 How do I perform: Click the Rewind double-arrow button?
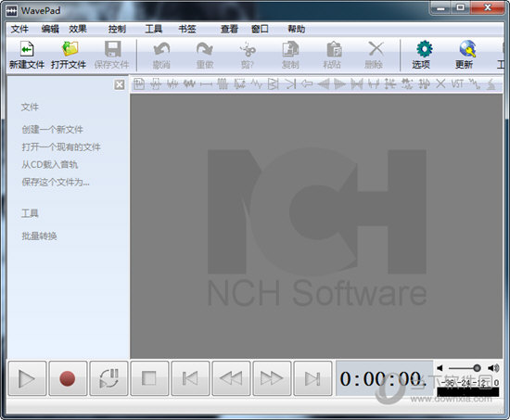[x=231, y=378]
